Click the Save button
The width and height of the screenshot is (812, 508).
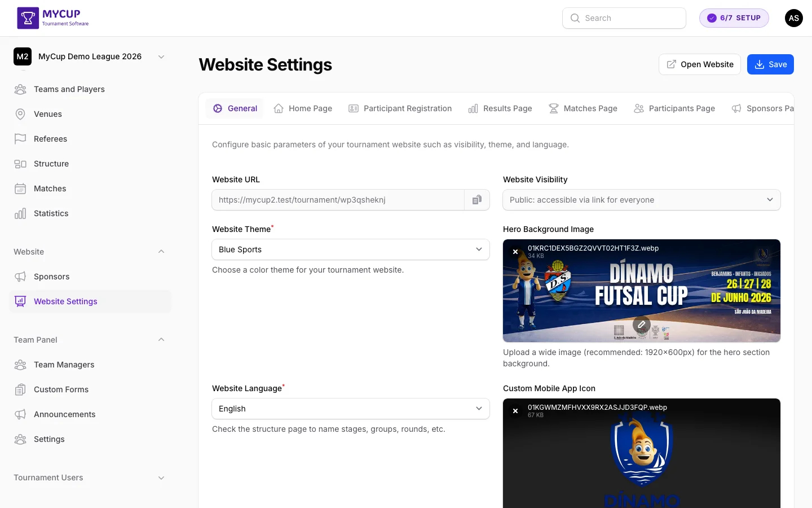(770, 64)
